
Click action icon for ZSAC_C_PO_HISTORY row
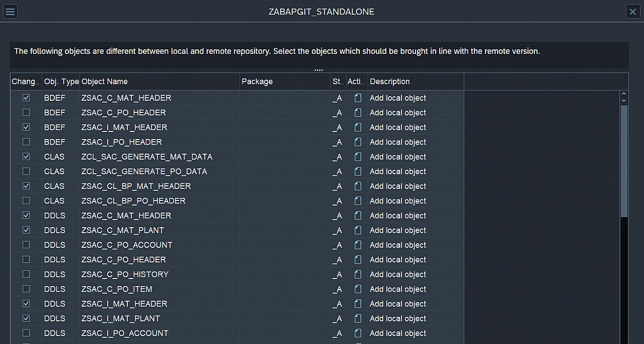358,274
